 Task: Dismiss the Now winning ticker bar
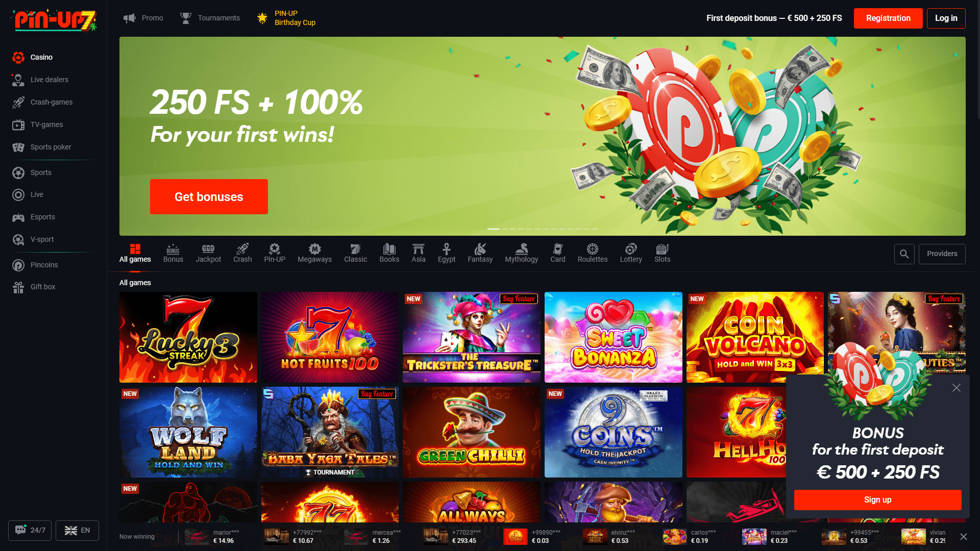click(x=963, y=536)
